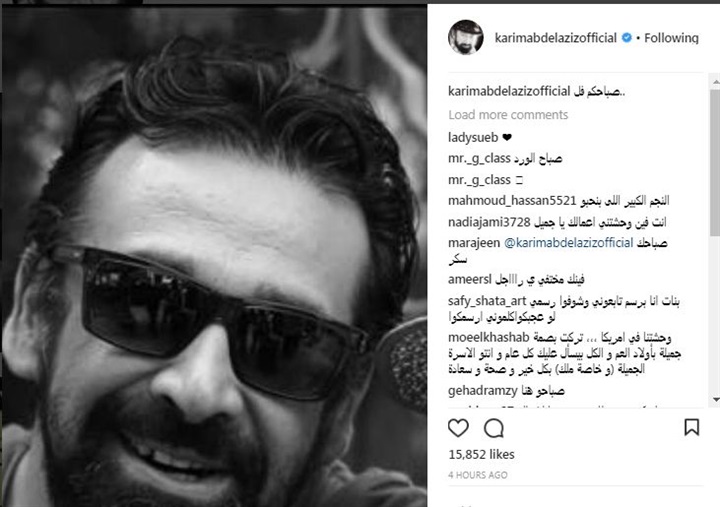Click the black-and-white post photo

214,256
